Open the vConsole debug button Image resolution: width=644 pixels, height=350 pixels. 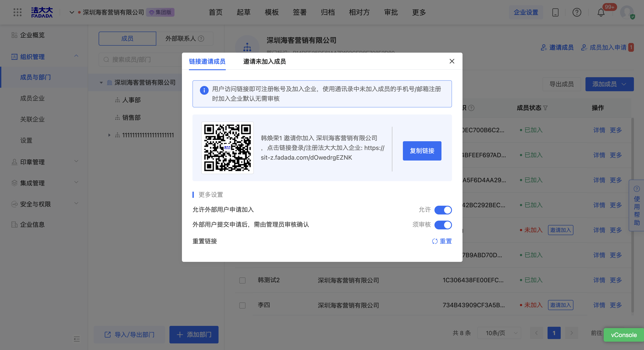coord(624,335)
